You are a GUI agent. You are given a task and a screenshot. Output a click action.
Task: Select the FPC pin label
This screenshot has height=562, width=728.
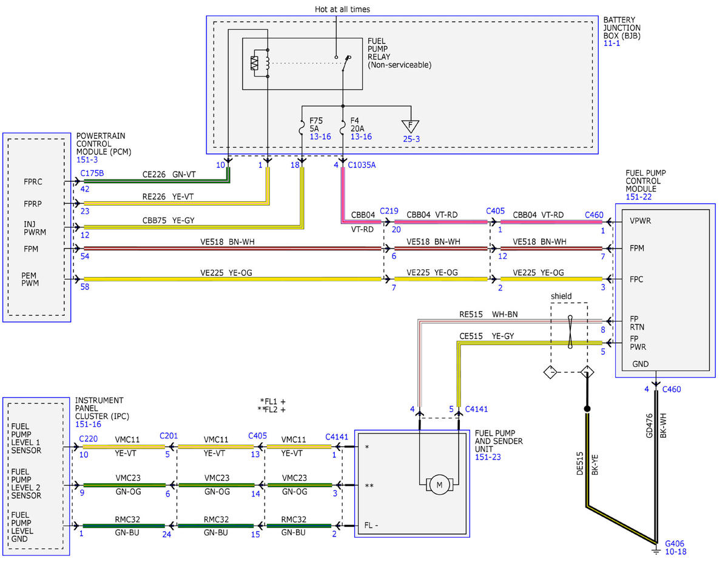coord(638,280)
